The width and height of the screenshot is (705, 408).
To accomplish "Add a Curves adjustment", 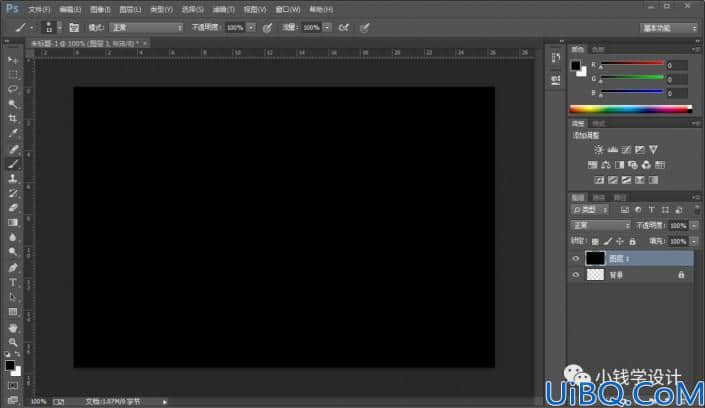I will [626, 149].
